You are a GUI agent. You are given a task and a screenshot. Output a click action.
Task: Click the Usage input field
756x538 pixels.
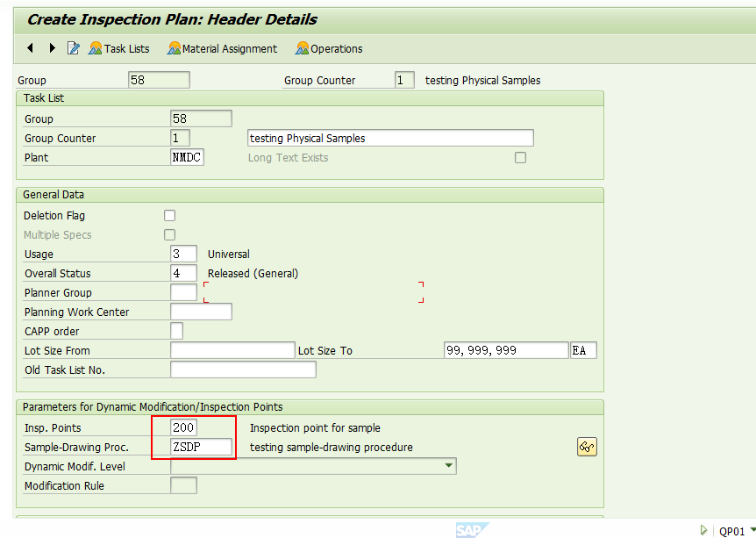(x=183, y=254)
